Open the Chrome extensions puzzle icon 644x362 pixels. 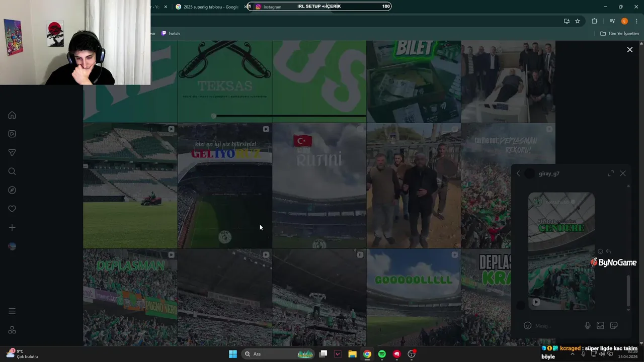[x=595, y=21]
